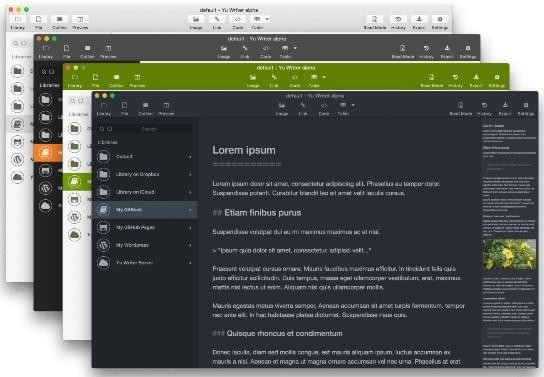The image size is (544, 377).
Task: Click Library icon in front dark-blue window
Action: [x=104, y=105]
